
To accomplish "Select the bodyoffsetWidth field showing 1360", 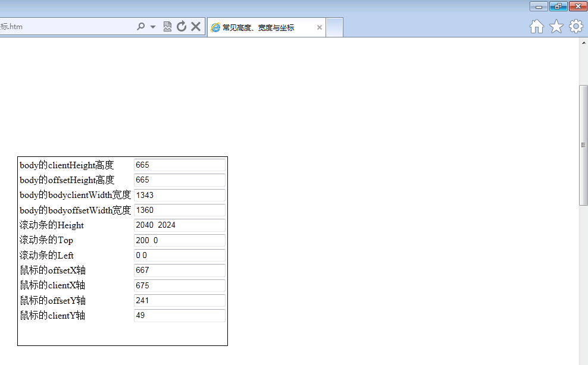I will [x=180, y=210].
